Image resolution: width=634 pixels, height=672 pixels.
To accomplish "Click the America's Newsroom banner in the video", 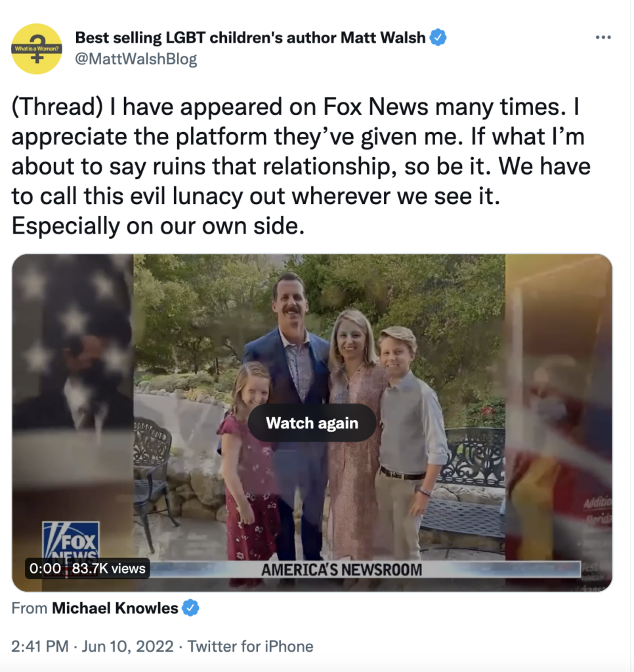I will (342, 570).
